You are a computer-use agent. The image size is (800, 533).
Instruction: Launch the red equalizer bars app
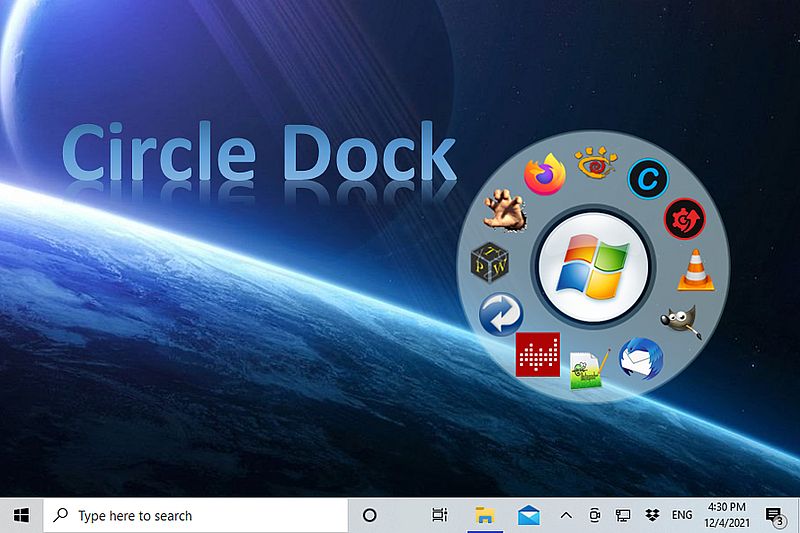coord(538,354)
